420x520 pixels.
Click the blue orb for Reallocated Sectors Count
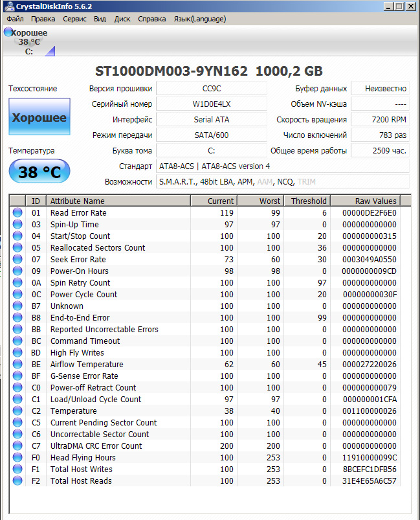17,248
